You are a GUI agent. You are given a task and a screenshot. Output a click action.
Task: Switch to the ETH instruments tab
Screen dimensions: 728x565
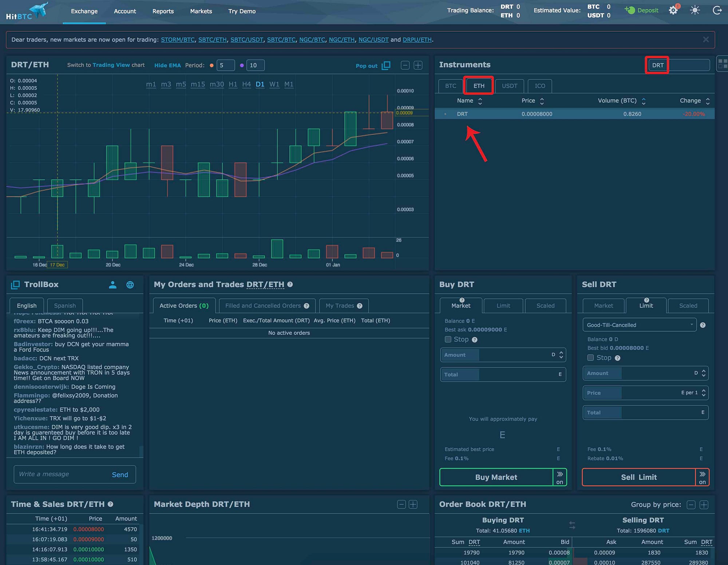[x=479, y=86]
